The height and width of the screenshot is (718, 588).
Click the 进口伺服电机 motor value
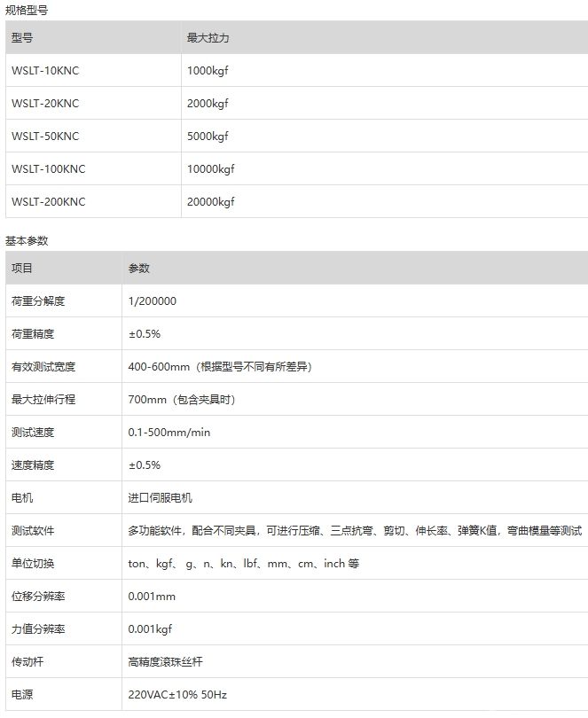pos(161,498)
